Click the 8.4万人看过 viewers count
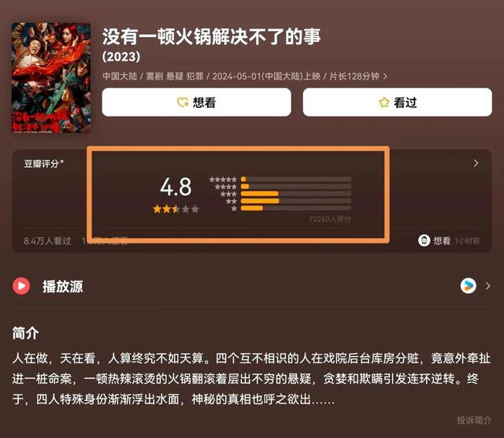 point(47,241)
